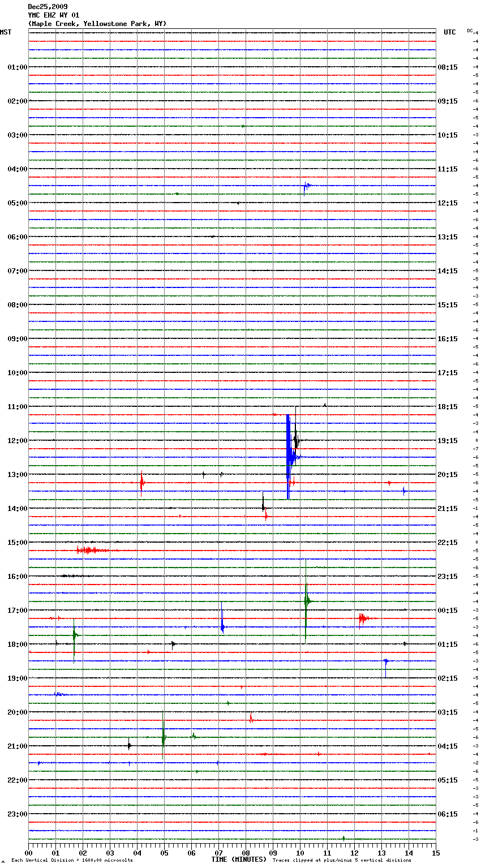
Task: Click the '17:15' UTC time label
Action: click(x=448, y=373)
